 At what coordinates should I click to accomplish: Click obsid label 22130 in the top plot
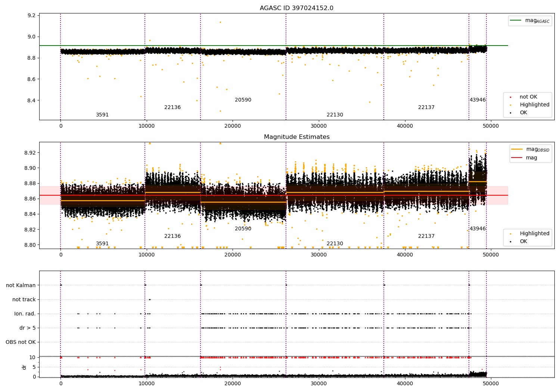pyautogui.click(x=335, y=115)
